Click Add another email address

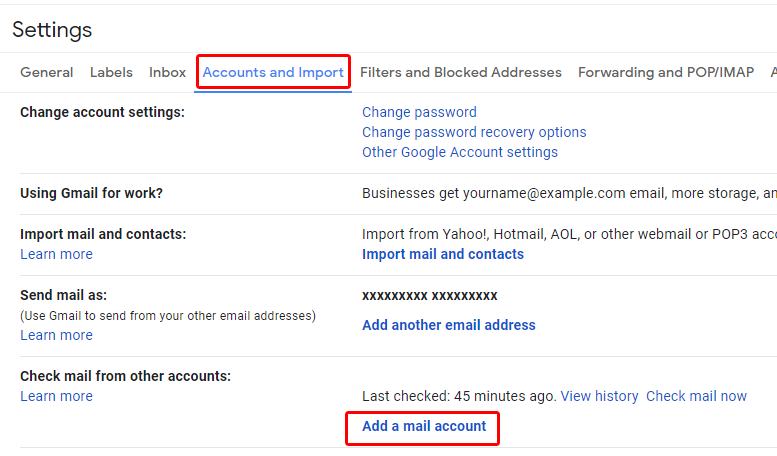pos(448,325)
